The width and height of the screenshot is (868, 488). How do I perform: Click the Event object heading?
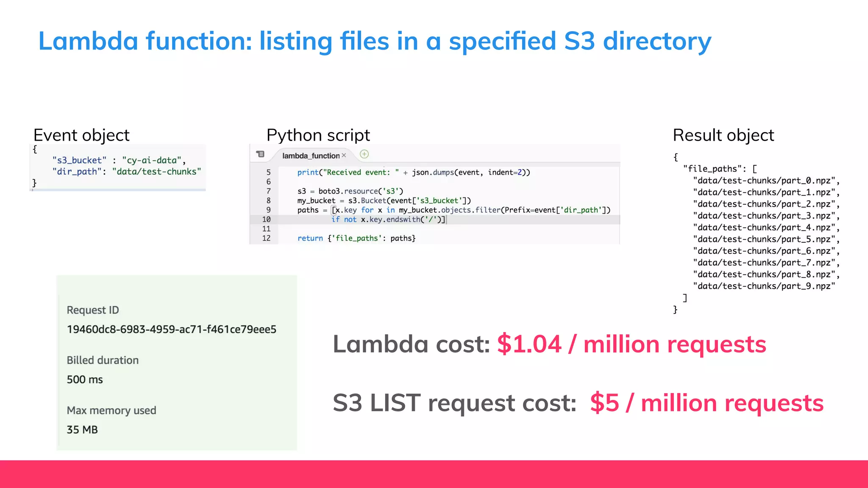pyautogui.click(x=81, y=136)
